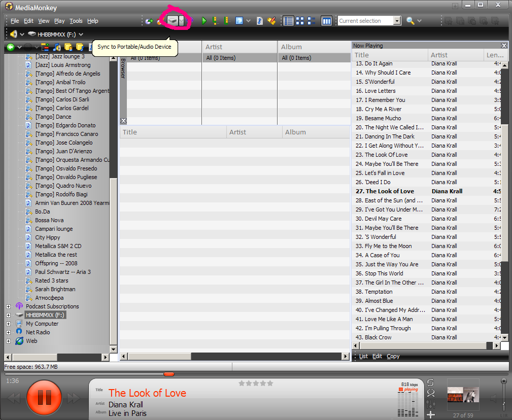
Task: Click Edit in Now Playing footer
Action: click(377, 357)
